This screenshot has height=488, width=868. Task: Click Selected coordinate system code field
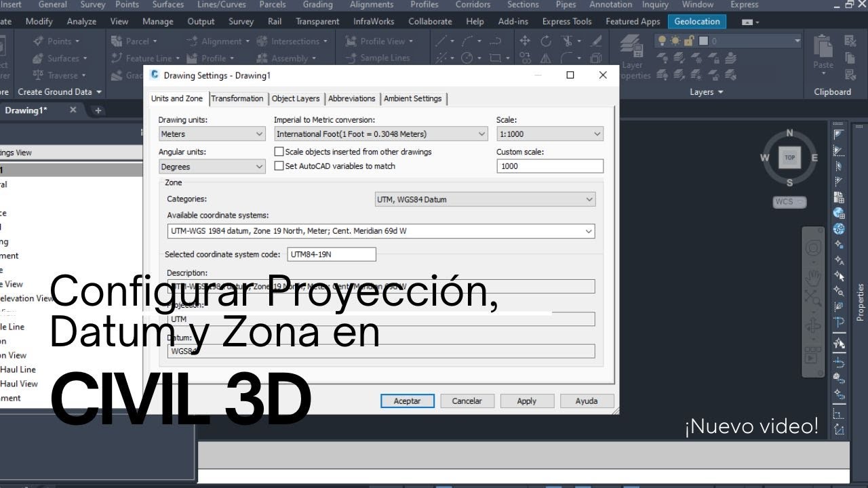(332, 255)
